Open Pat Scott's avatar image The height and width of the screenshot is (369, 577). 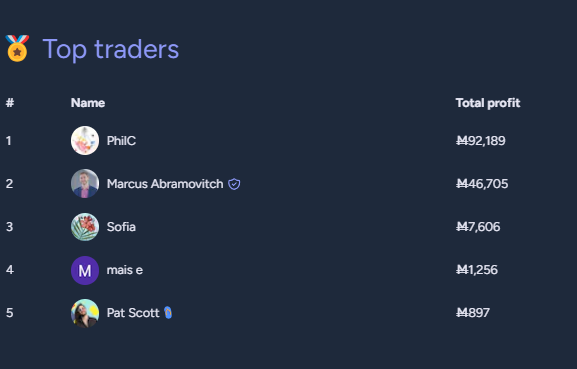[x=85, y=313]
